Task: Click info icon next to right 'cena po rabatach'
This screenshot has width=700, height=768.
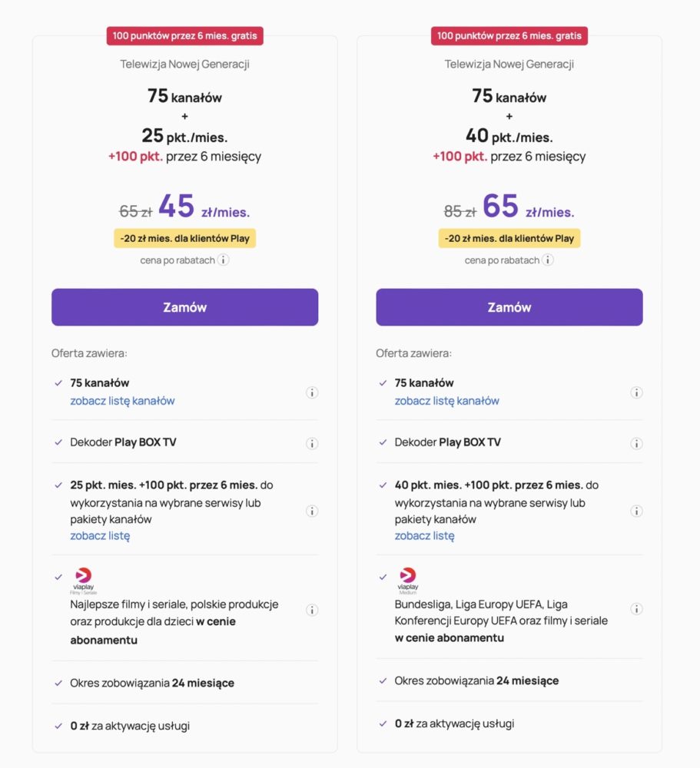Action: point(548,260)
